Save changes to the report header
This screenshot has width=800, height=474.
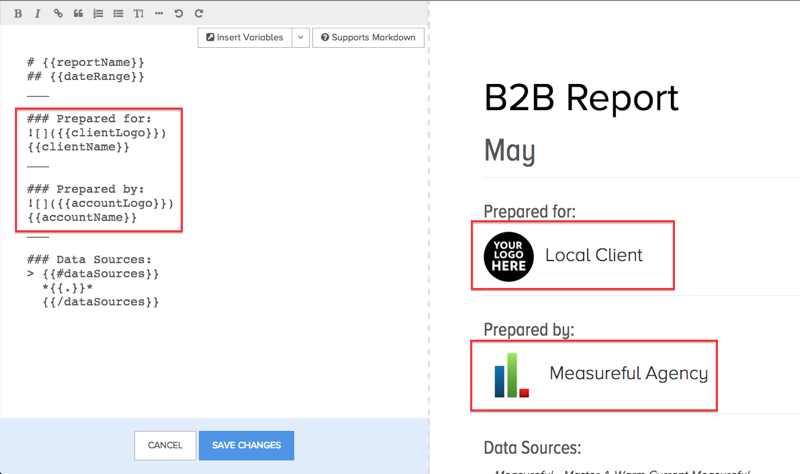(x=246, y=445)
